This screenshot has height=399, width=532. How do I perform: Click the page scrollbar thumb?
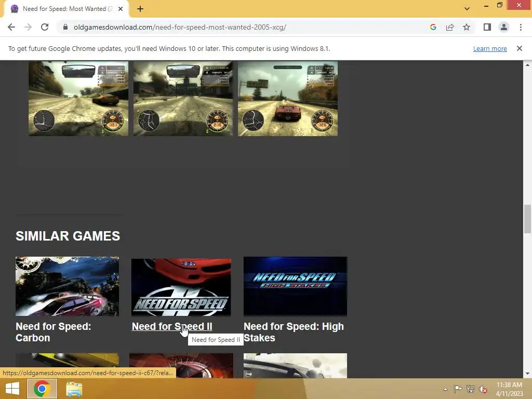point(527,219)
